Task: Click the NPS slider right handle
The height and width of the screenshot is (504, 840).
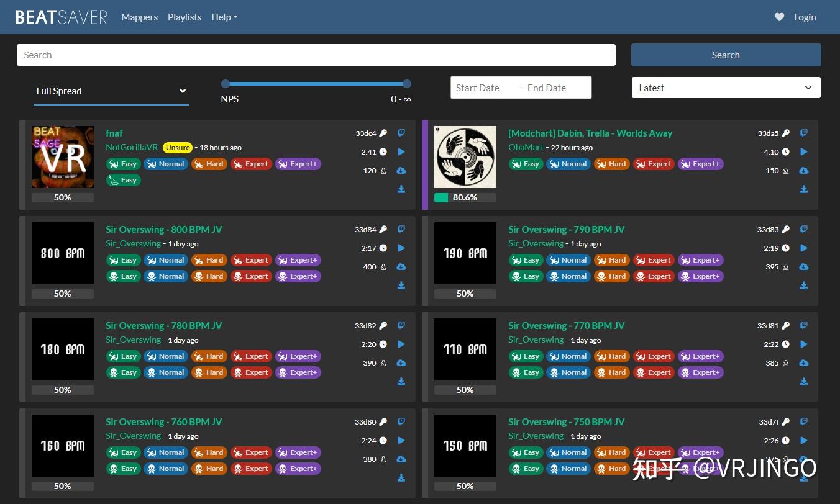Action: point(407,84)
